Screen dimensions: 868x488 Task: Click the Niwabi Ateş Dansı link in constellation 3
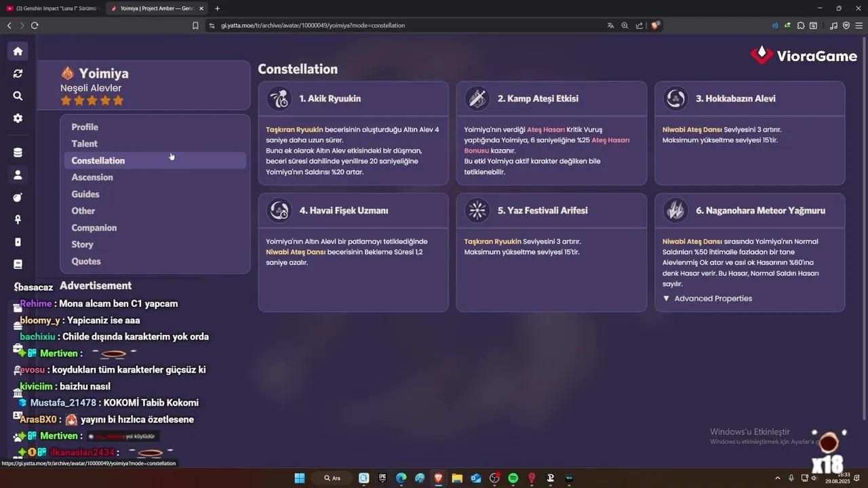[692, 129]
